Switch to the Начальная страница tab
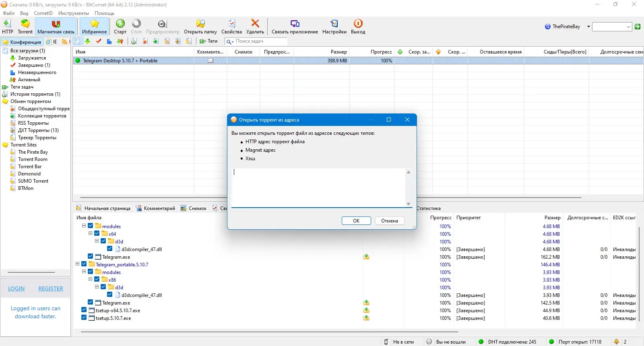This screenshot has height=346, width=644. pyautogui.click(x=103, y=208)
